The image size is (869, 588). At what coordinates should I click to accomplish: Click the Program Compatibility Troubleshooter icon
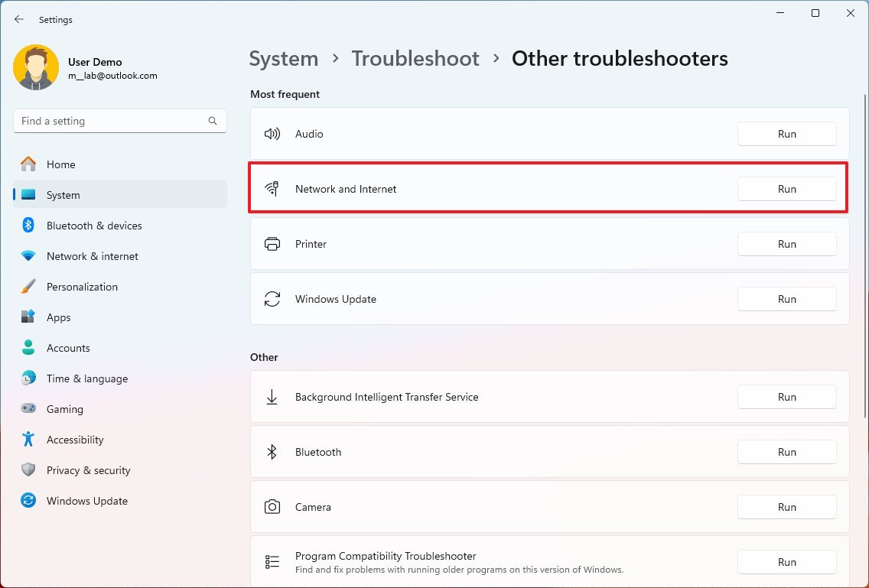pos(272,561)
